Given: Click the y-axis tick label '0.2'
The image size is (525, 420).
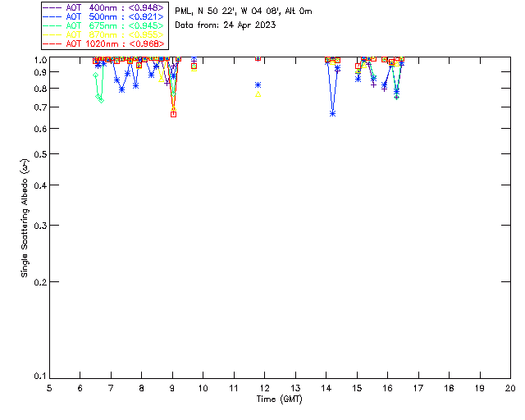Looking at the screenshot, I should click(x=40, y=282).
